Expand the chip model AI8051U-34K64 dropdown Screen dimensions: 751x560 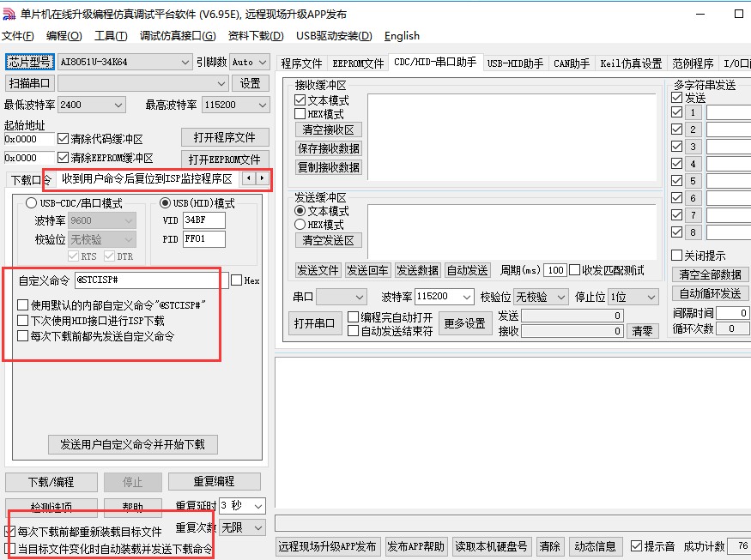click(185, 63)
